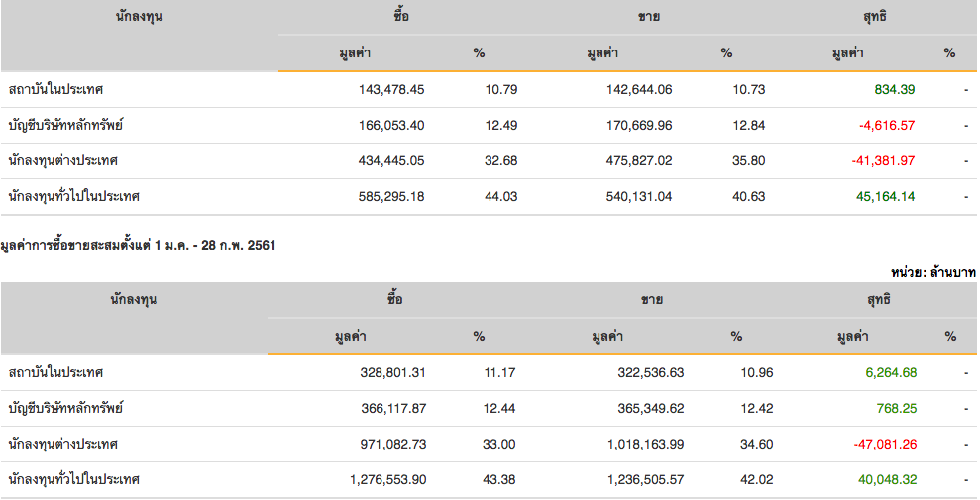Click the green net value 45,164.14
980x500 pixels.
point(884,197)
